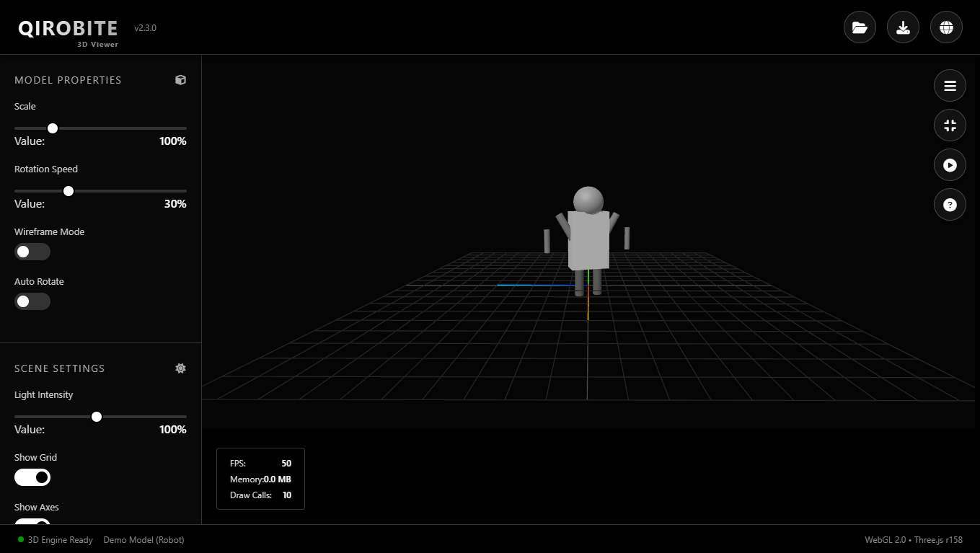Click the Scale value 100% readout

173,141
